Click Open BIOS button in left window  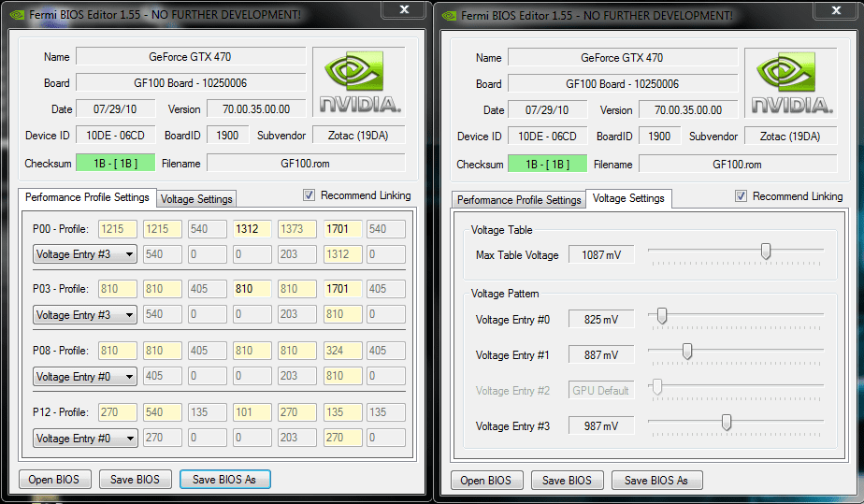54,479
